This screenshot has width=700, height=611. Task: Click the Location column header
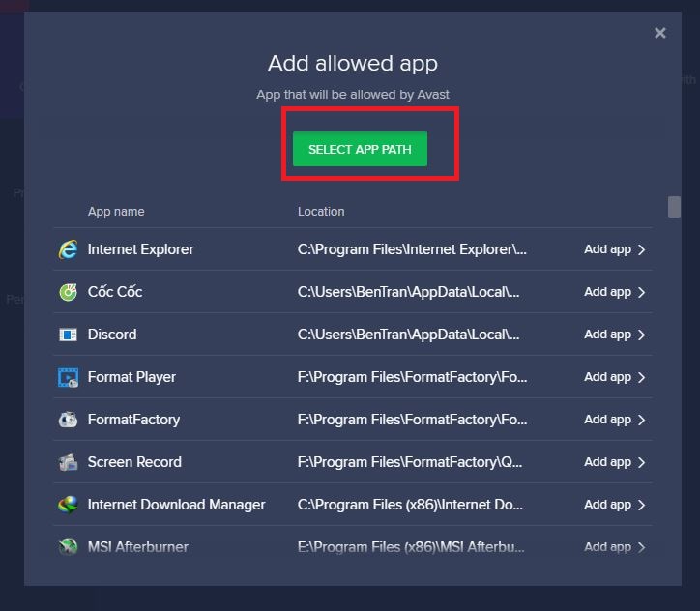[x=321, y=211]
